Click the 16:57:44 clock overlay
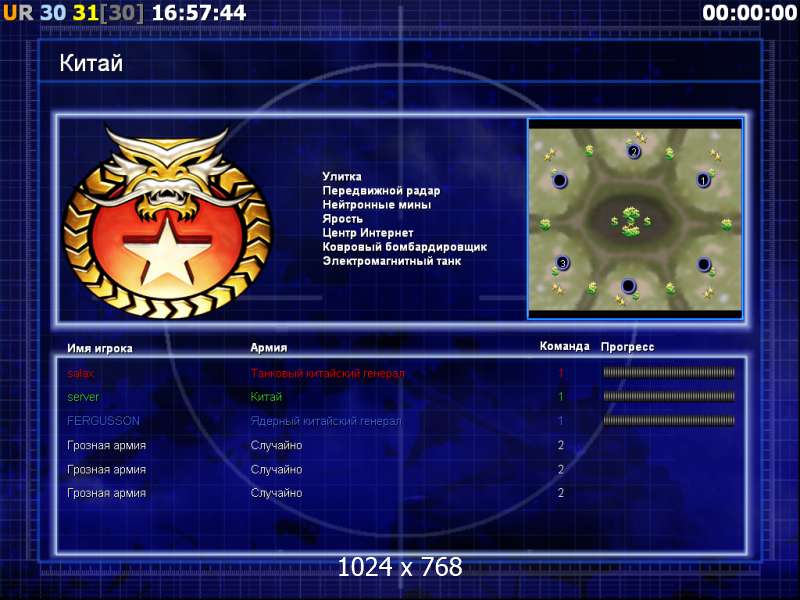Screen dimensions: 800x600 point(199,12)
